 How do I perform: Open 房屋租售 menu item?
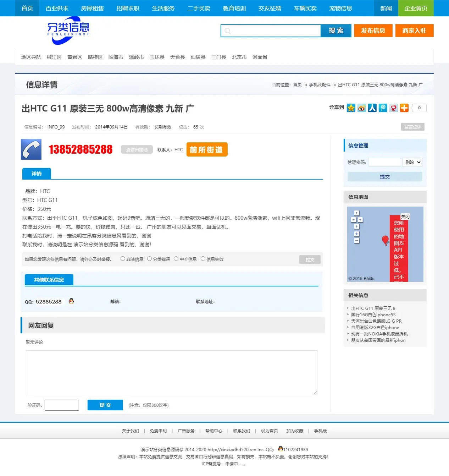pyautogui.click(x=93, y=8)
